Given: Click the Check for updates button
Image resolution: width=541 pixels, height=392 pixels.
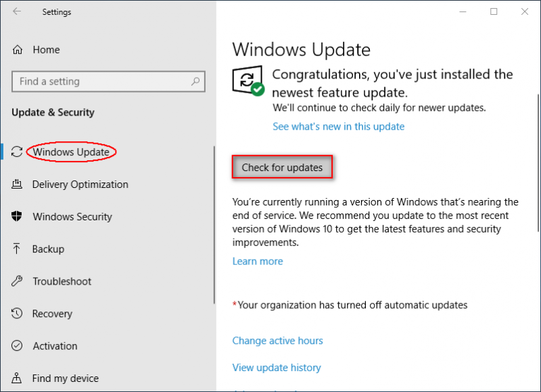Looking at the screenshot, I should tap(282, 167).
